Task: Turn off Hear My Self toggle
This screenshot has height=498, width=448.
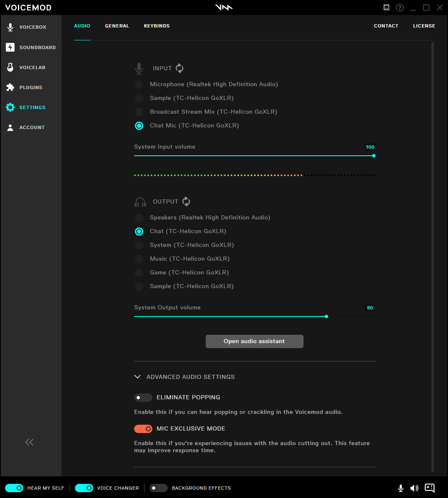Action: click(14, 488)
